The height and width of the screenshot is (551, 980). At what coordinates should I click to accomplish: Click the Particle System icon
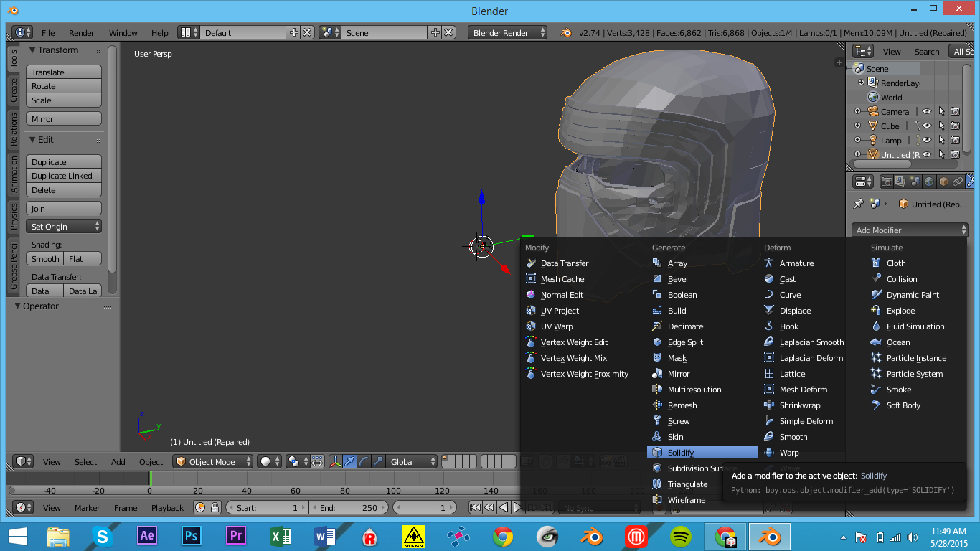(876, 374)
